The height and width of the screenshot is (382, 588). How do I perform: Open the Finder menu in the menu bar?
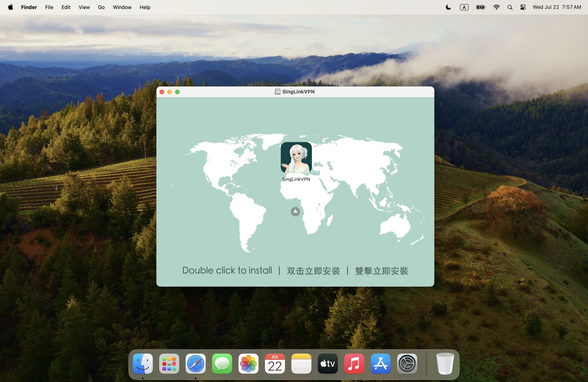point(29,7)
